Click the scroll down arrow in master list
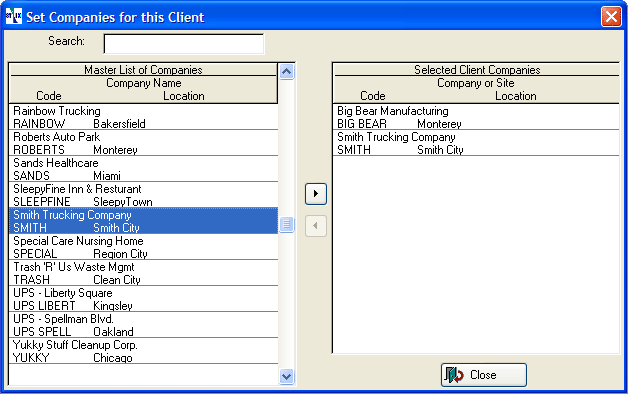628x394 pixels. [286, 376]
